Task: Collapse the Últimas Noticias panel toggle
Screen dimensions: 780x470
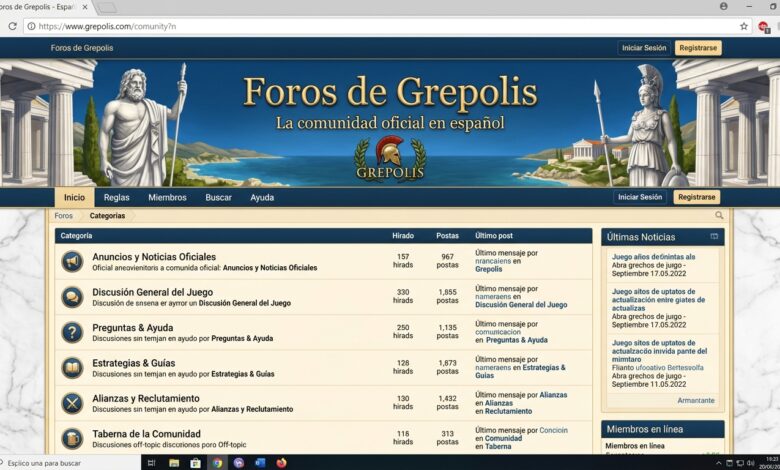Action: pyautogui.click(x=714, y=237)
